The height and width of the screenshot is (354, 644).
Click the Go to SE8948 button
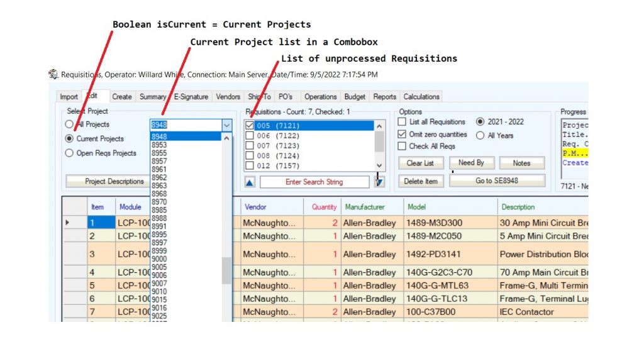click(497, 181)
